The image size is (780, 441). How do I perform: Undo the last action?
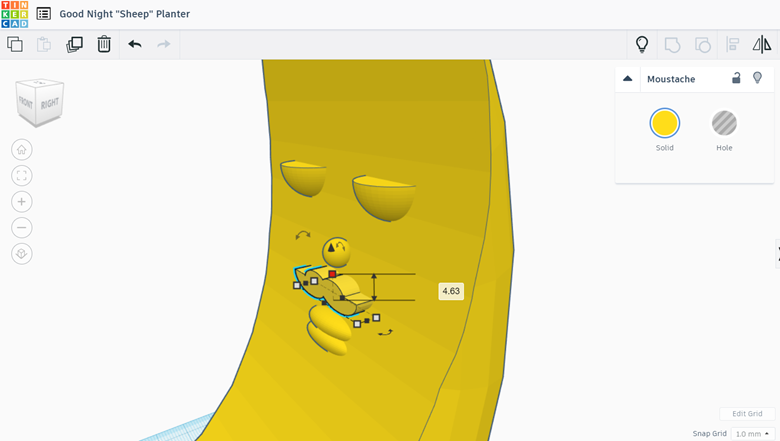(135, 44)
